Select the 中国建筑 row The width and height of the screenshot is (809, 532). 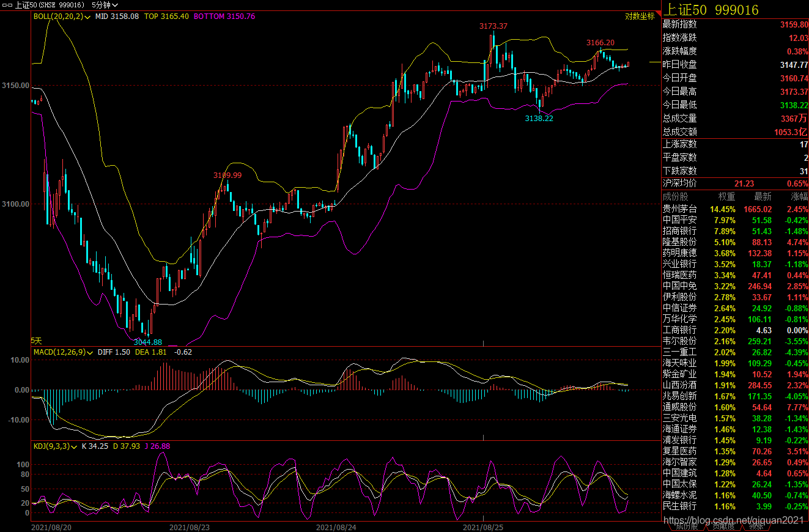click(x=736, y=473)
